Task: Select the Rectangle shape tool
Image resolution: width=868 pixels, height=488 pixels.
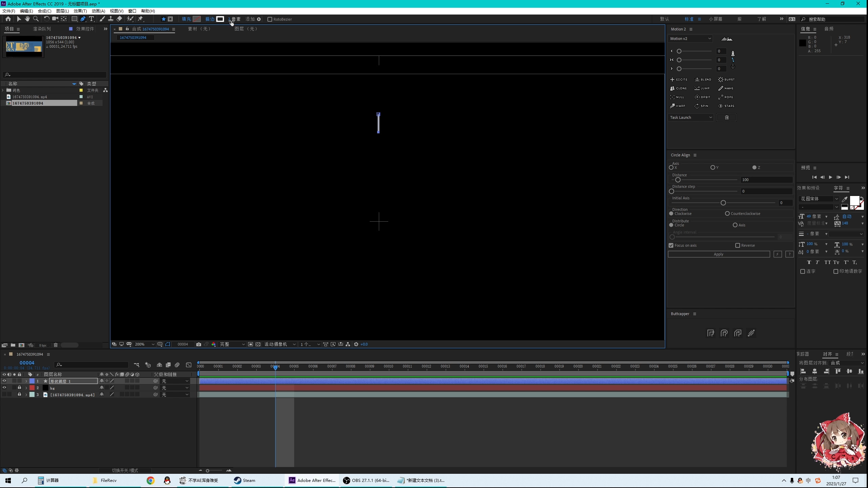Action: tap(74, 19)
